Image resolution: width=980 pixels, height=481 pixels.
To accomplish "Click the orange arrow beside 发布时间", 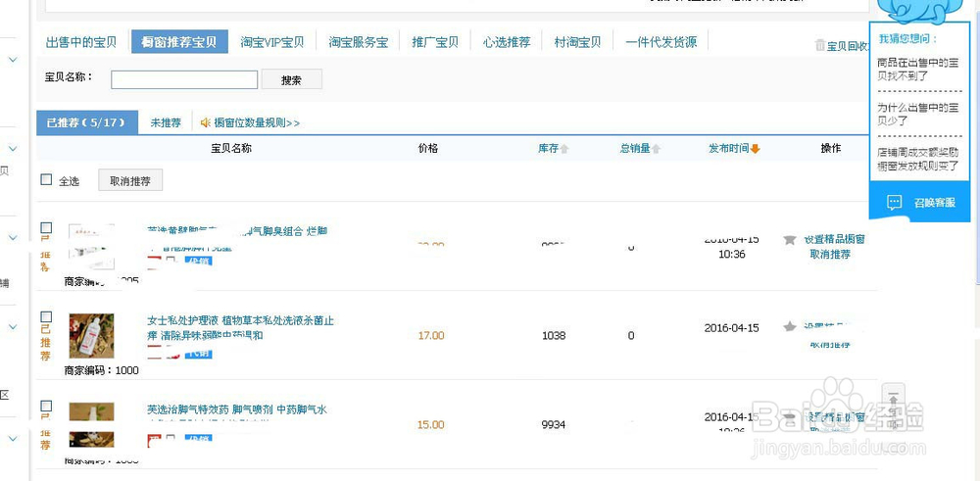I will pyautogui.click(x=755, y=149).
